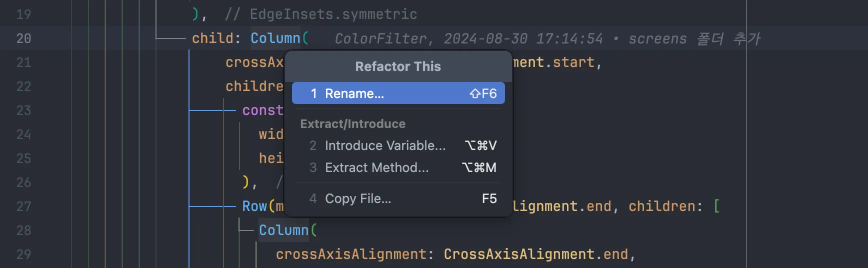Click the Refactor This popup title
The height and width of the screenshot is (268, 868).
tap(398, 66)
